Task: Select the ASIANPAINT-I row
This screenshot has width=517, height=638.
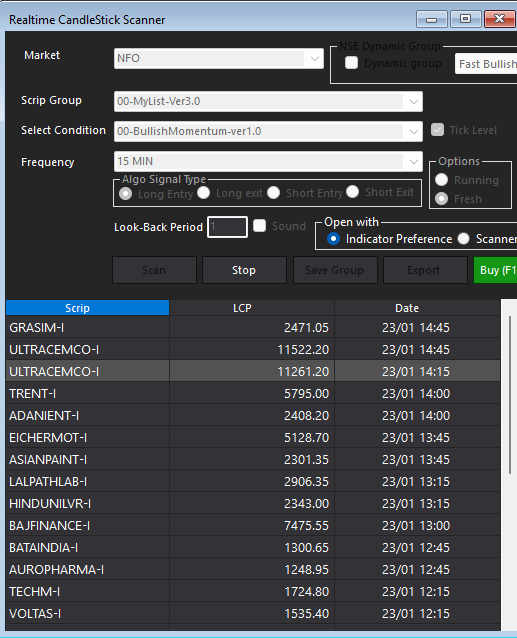Action: (253, 459)
